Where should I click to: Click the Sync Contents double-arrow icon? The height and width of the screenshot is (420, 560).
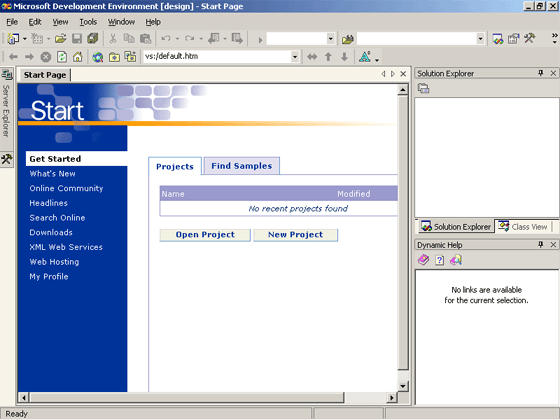(312, 56)
